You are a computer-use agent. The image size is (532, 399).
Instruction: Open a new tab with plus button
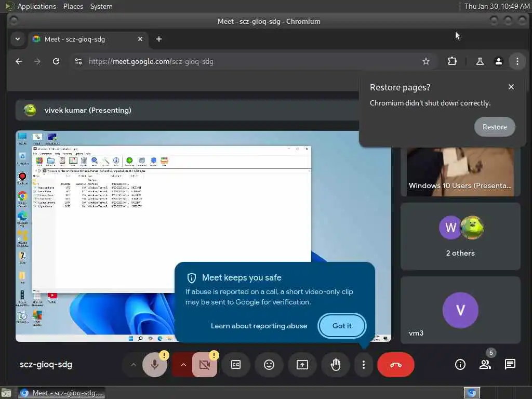point(159,39)
